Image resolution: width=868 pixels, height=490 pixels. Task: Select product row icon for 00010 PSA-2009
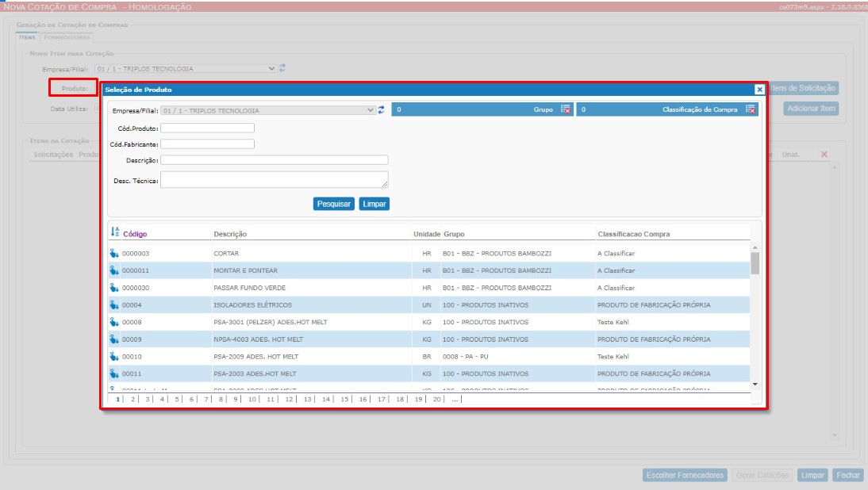(x=114, y=356)
